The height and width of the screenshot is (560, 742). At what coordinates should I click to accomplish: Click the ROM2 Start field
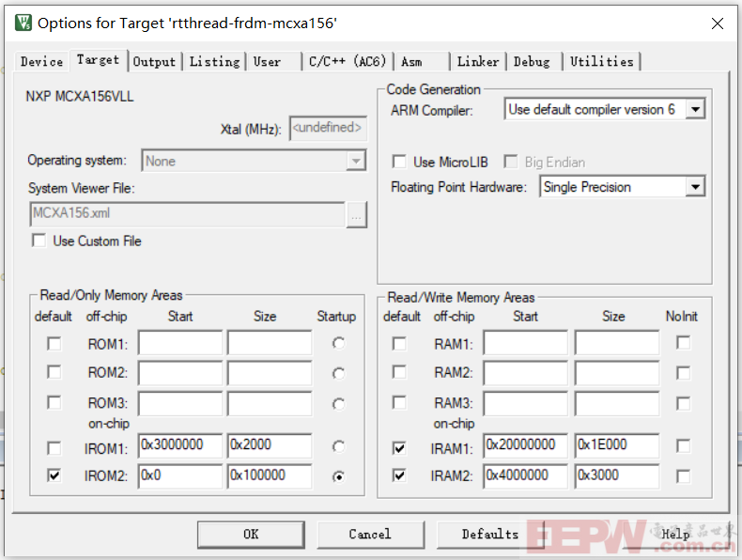[x=180, y=373]
